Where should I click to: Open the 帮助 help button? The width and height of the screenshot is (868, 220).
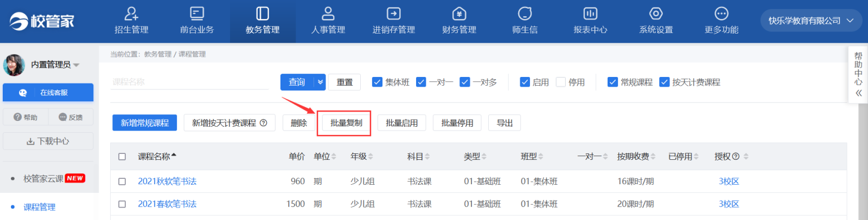point(25,117)
